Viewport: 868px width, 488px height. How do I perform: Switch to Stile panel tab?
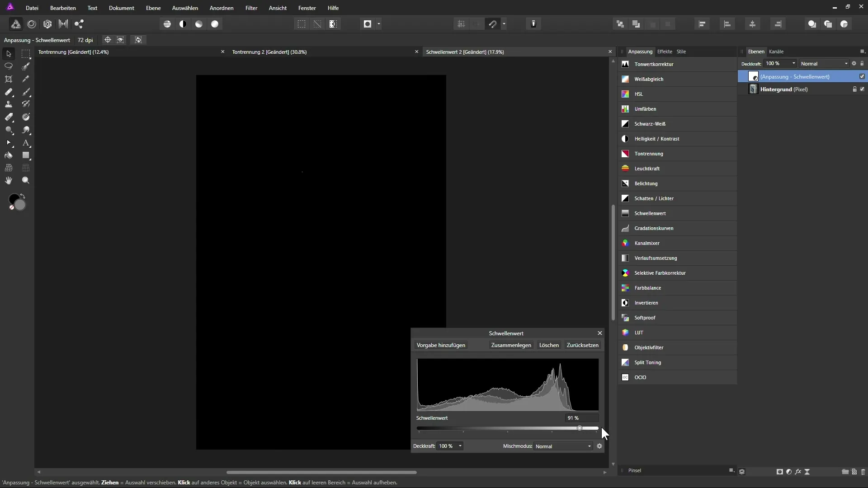(x=681, y=52)
